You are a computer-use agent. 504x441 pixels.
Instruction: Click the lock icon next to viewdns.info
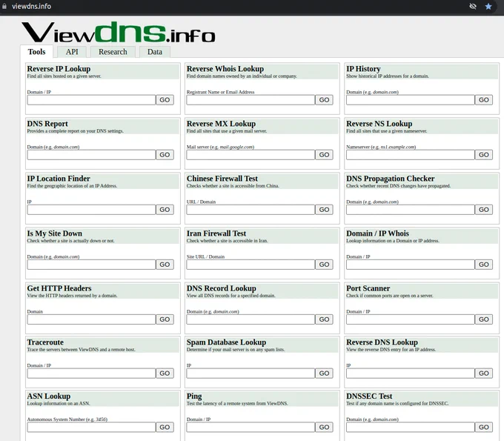(x=4, y=6)
